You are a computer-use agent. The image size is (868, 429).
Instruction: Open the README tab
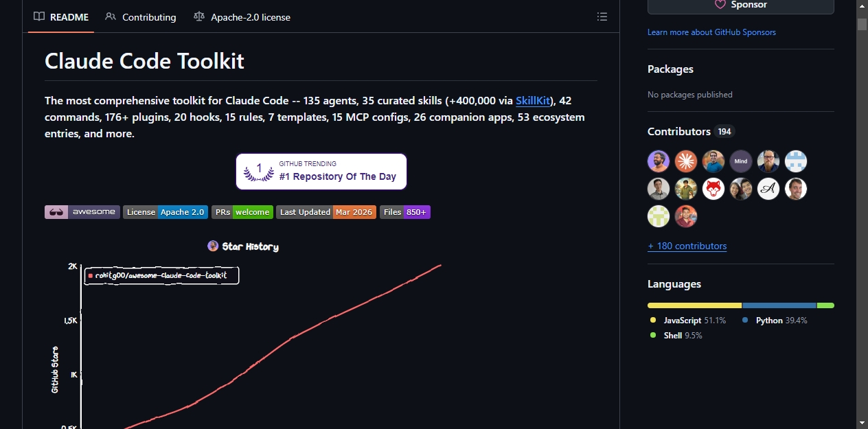61,17
